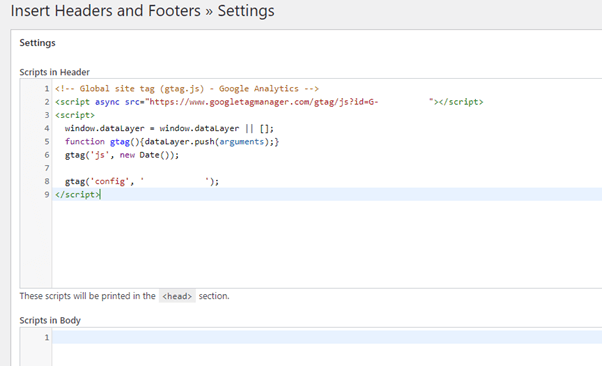Click the opening <script> tag on line 3

tap(75, 115)
